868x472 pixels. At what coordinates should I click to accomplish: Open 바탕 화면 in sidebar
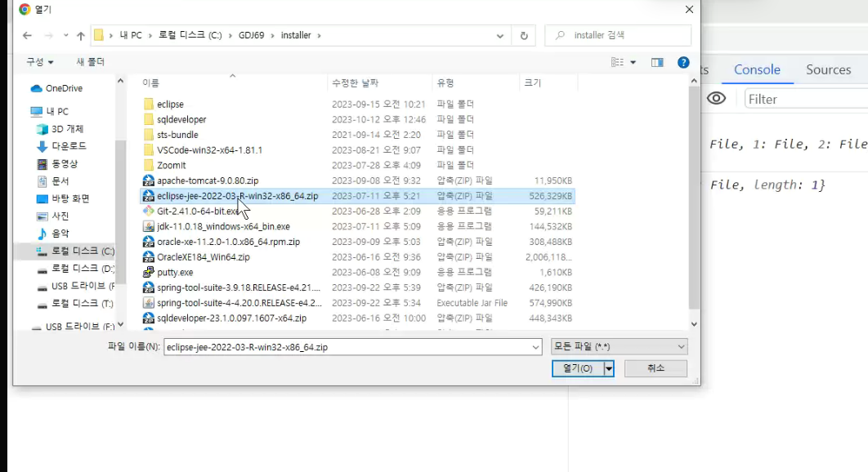point(63,198)
